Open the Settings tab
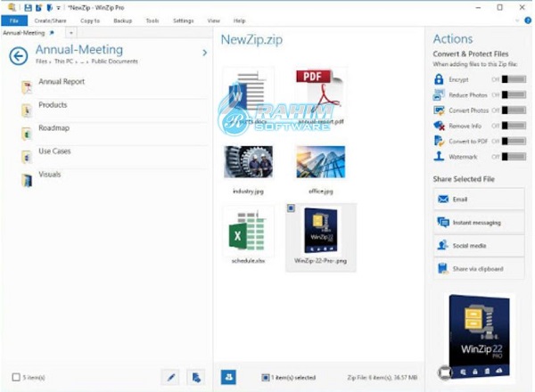535x392 pixels. (x=183, y=20)
